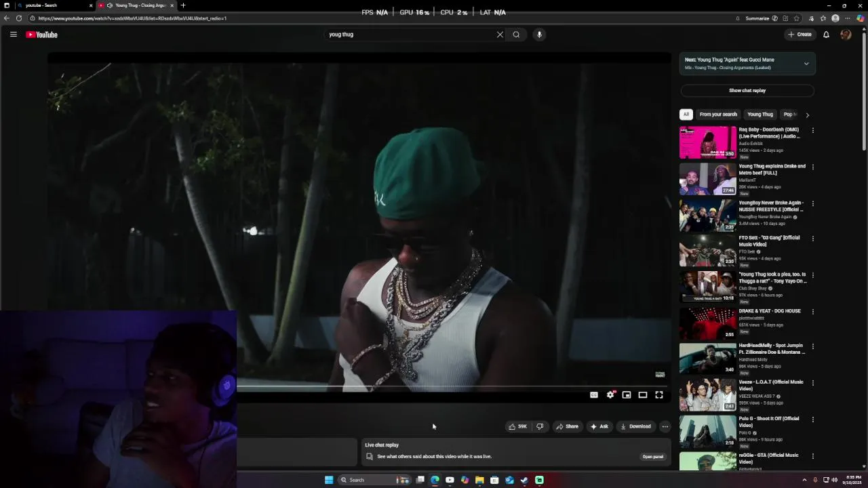Viewport: 868px width, 488px height.
Task: Open options for Raq Baby DoorDash video
Action: pos(812,130)
